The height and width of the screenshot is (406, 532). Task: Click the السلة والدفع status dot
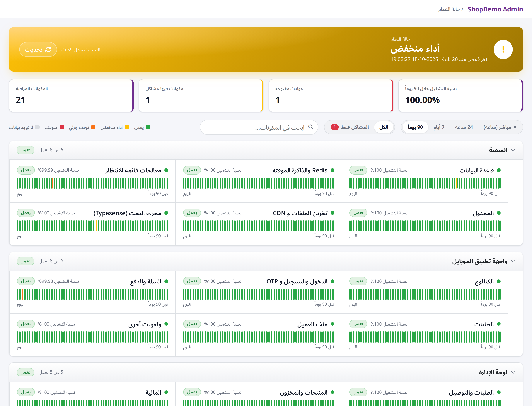[x=166, y=281]
